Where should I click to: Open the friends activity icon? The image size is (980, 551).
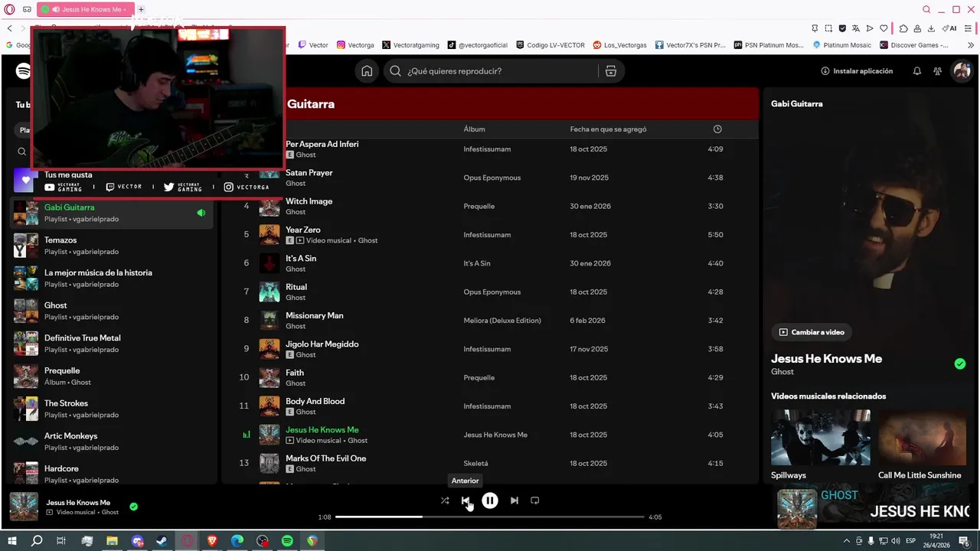tap(937, 71)
